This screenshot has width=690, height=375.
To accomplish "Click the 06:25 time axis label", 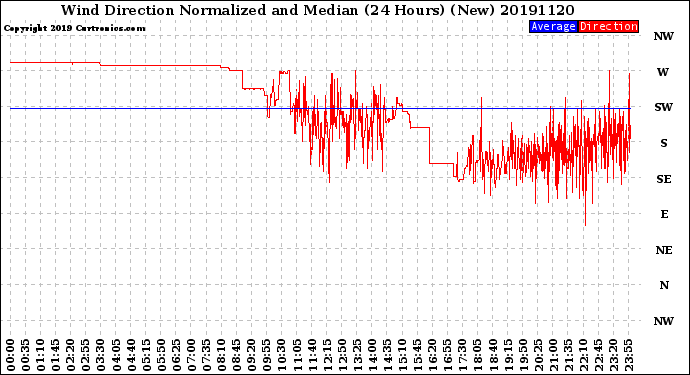I will 176,355.
